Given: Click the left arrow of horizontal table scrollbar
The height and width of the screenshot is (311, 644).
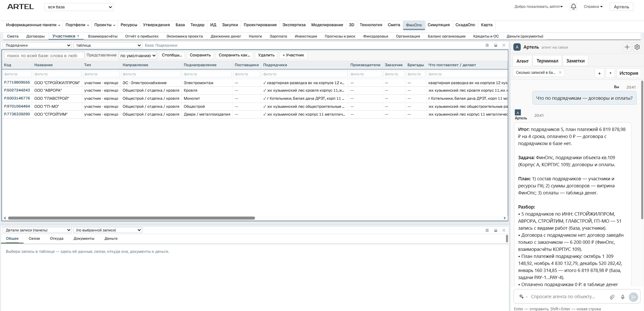Looking at the screenshot, I should tap(5, 218).
